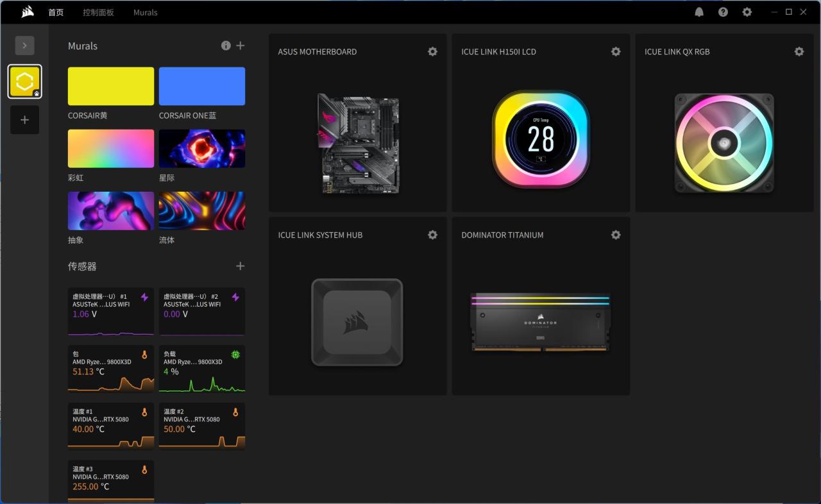Screen dimensions: 821x504
Task: Apply the CORSAIR ONE蓝 blue mural
Action: point(202,86)
